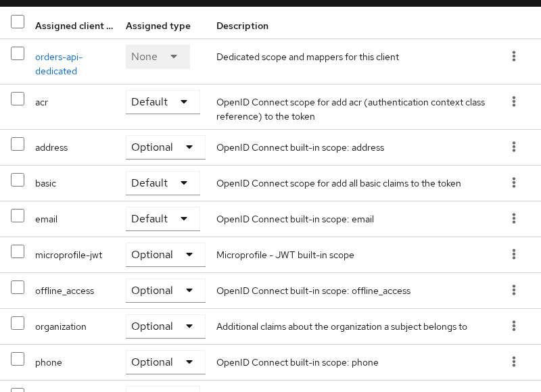This screenshot has height=392, width=541.
Task: Tick the email scope checkbox
Action: [18, 216]
